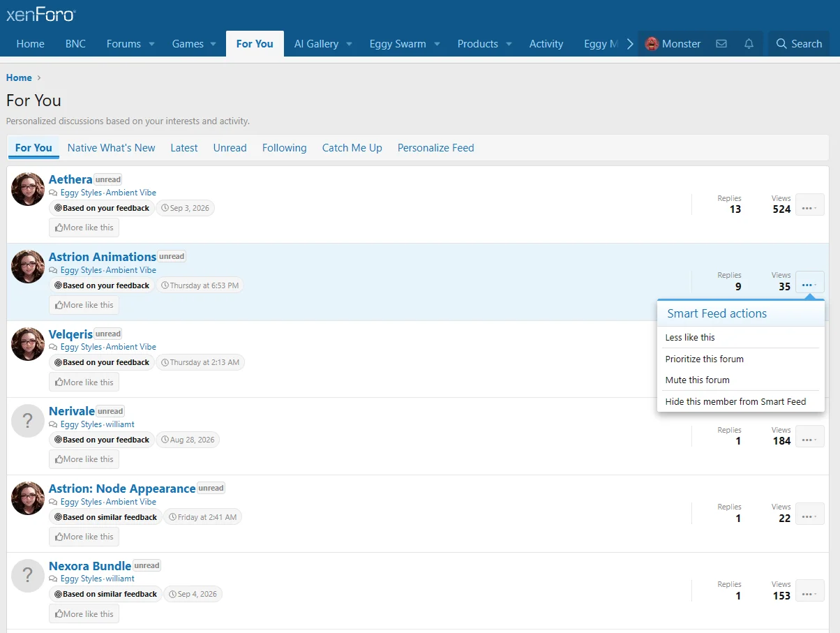
Task: Choose Less like this
Action: (741, 337)
